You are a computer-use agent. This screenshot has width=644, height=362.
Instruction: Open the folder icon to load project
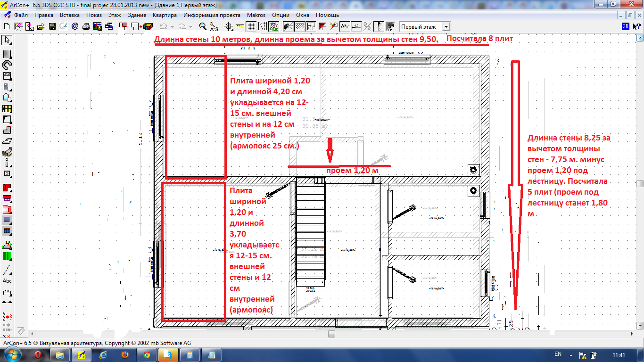click(x=41, y=26)
